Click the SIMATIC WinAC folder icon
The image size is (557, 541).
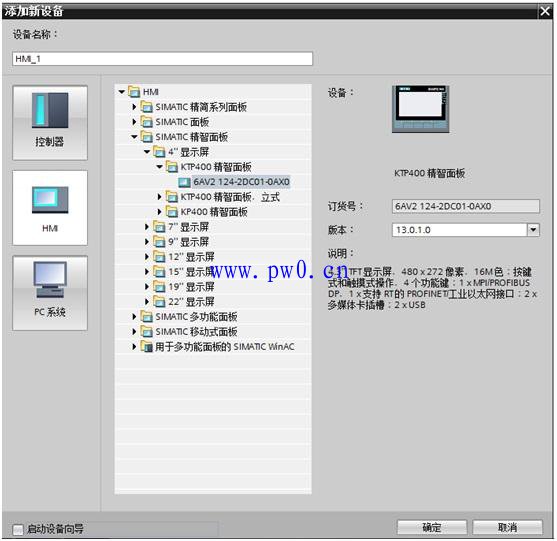(x=146, y=346)
